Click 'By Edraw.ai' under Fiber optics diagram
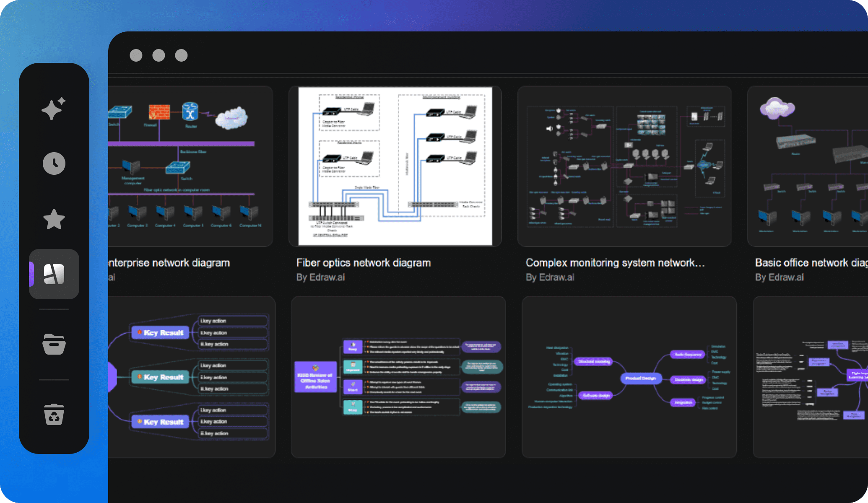The image size is (868, 503). [x=320, y=277]
